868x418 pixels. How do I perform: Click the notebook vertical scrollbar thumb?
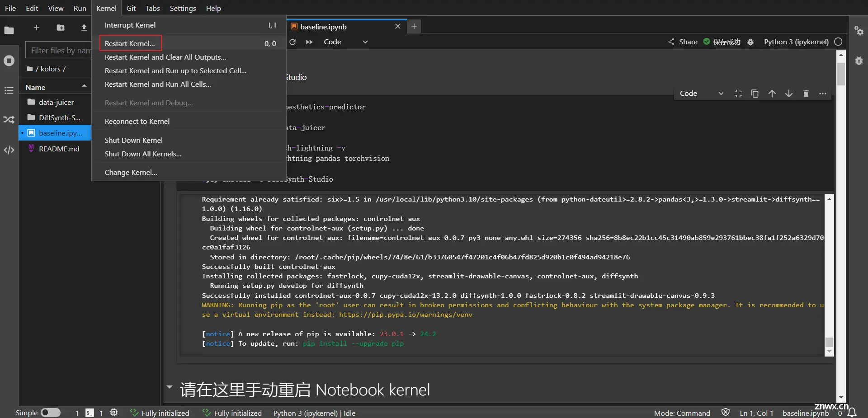[841, 74]
